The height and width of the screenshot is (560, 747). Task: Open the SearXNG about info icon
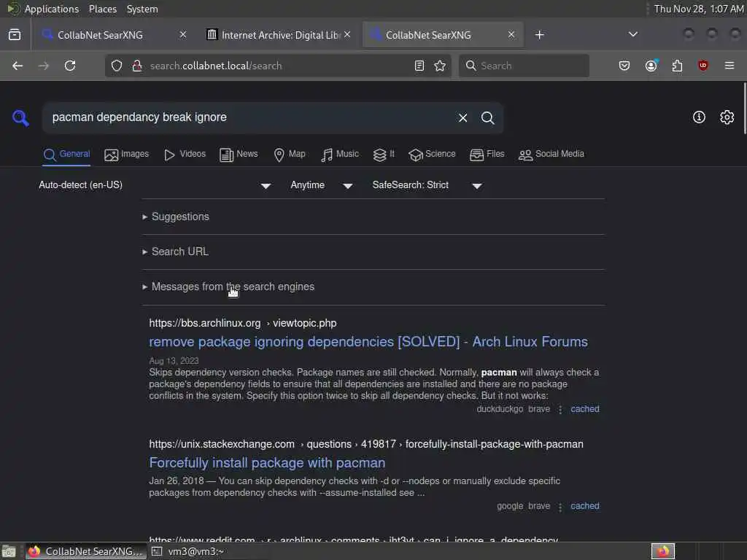tap(699, 117)
